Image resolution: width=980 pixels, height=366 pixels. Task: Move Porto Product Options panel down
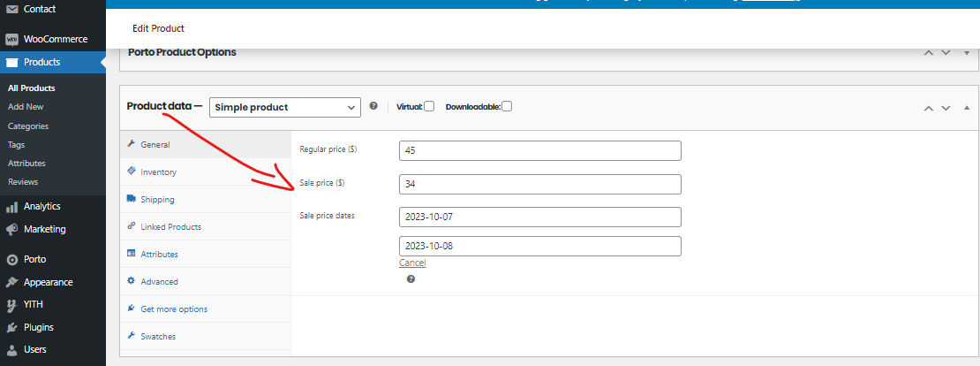click(946, 52)
